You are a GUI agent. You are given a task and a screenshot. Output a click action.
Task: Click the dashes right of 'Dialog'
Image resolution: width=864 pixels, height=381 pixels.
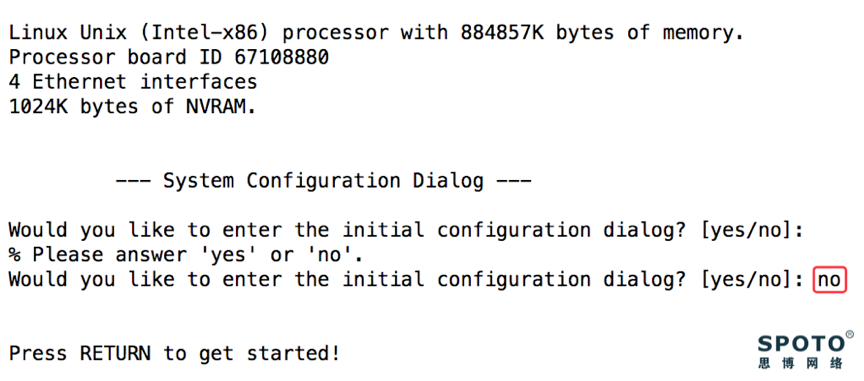point(514,181)
